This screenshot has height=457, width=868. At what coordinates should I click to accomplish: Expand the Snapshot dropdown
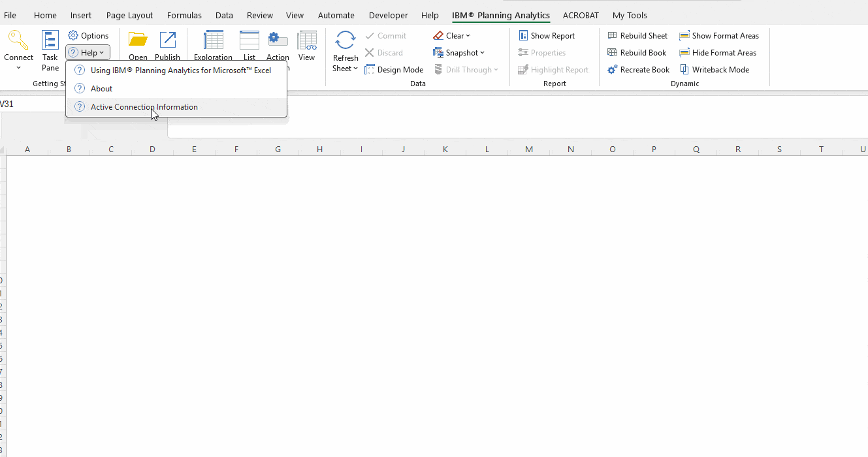pyautogui.click(x=458, y=53)
